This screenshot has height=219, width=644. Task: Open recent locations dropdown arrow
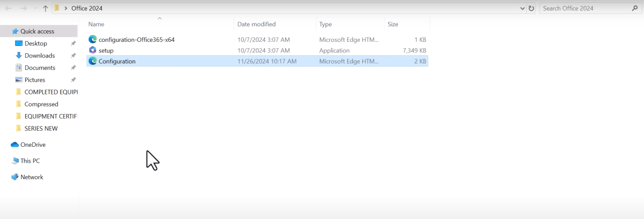coord(35,9)
